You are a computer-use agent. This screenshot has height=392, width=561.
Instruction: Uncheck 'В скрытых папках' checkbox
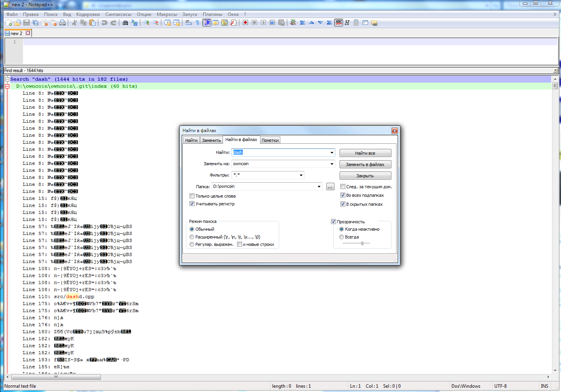343,204
